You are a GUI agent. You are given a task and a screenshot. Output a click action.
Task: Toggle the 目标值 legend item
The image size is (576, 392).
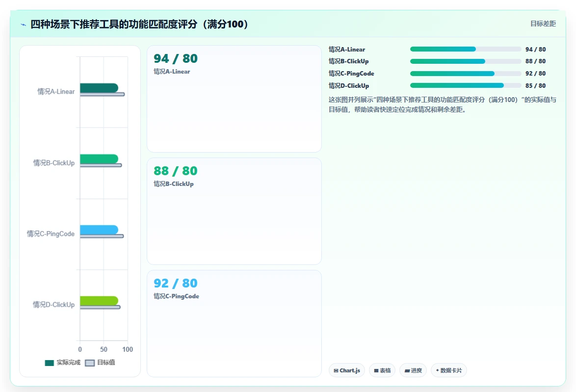click(100, 363)
